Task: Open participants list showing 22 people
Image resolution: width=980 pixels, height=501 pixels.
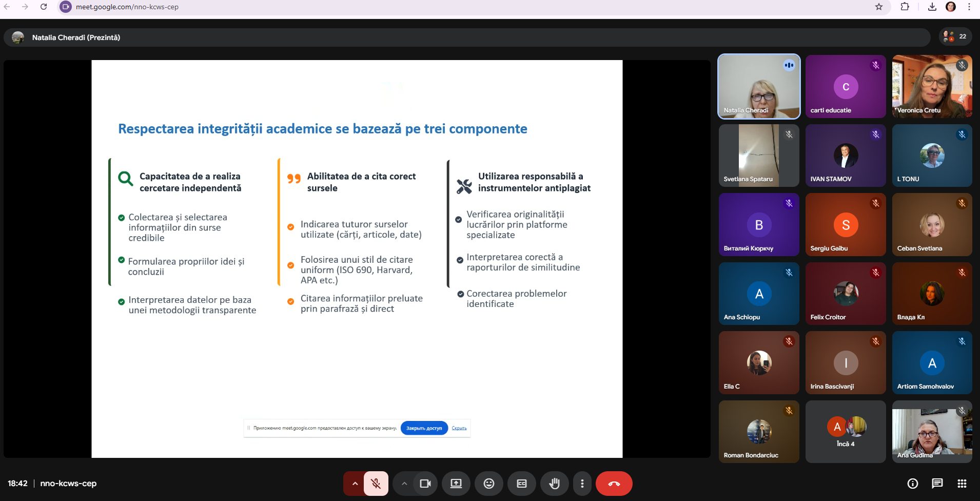Action: point(955,36)
